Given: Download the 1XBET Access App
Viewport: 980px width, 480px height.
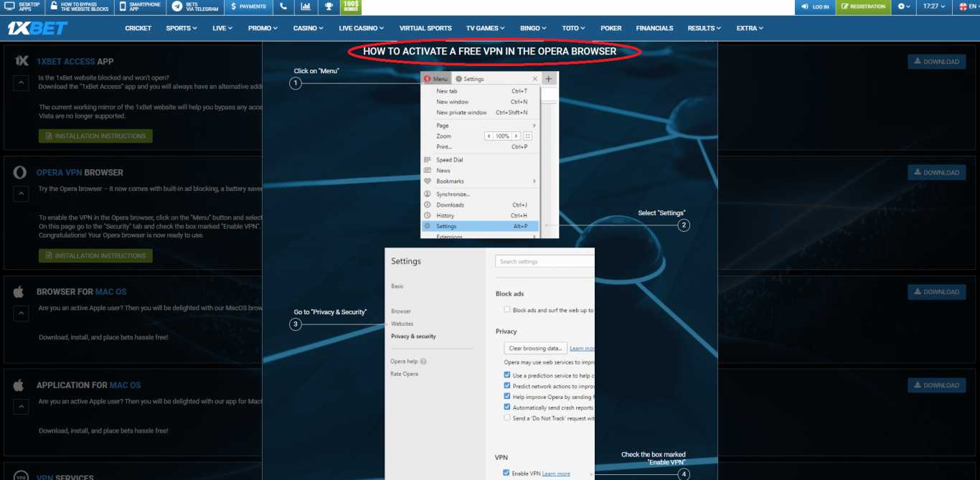Looking at the screenshot, I should [x=936, y=62].
